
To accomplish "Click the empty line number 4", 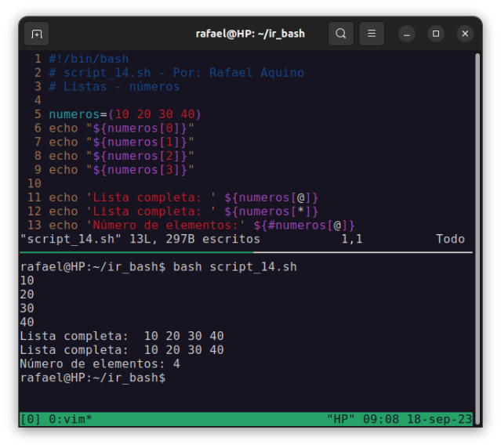I will click(38, 100).
